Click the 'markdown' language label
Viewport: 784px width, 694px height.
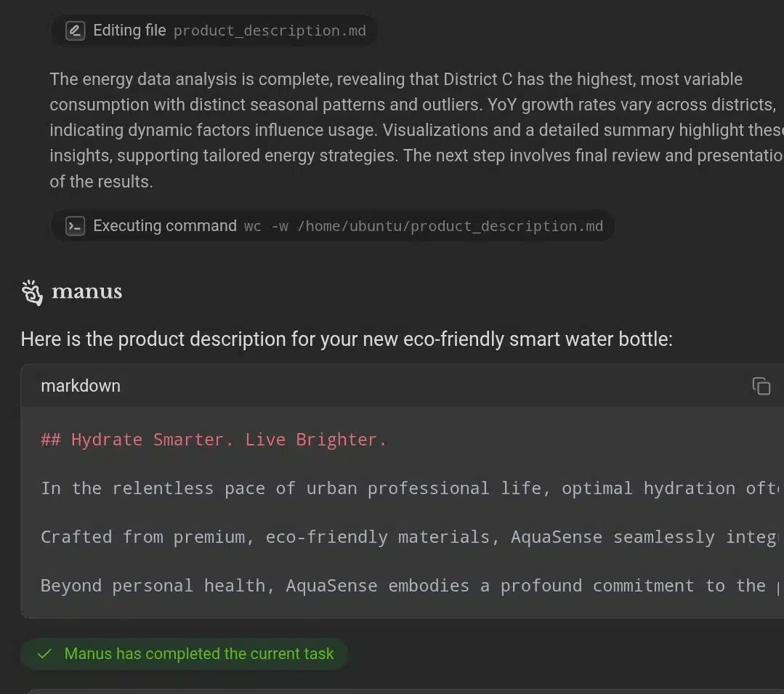click(81, 386)
